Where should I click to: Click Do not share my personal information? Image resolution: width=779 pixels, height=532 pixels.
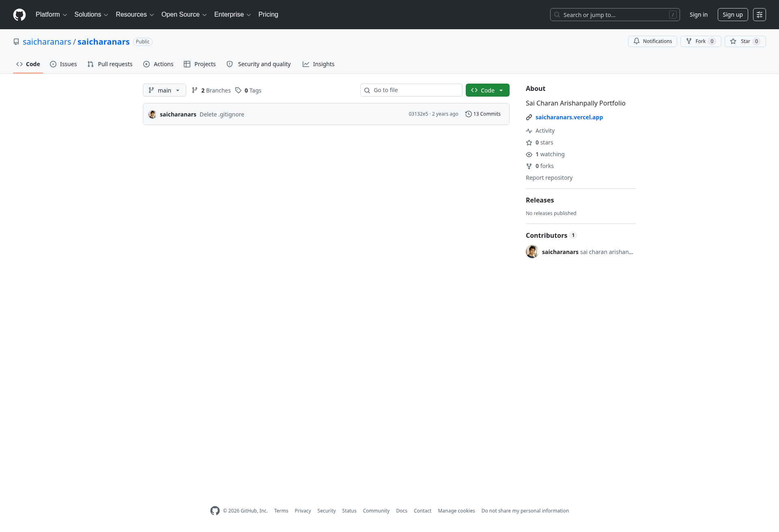[525, 511]
